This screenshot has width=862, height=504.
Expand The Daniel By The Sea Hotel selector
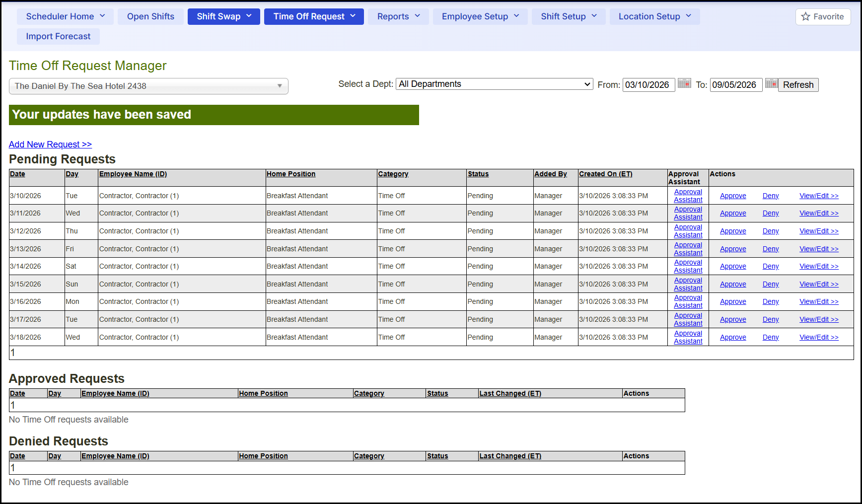148,86
